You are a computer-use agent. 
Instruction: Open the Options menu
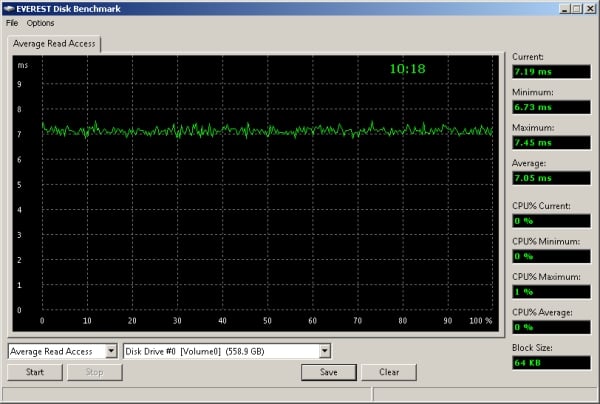tap(41, 23)
